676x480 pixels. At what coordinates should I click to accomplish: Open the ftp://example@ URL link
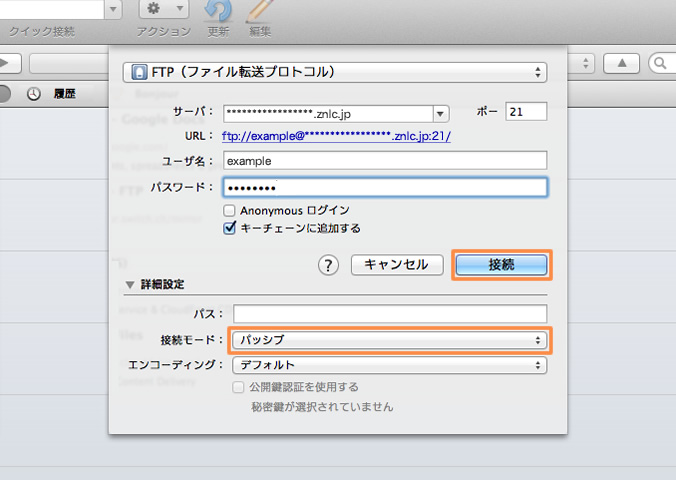click(x=336, y=136)
